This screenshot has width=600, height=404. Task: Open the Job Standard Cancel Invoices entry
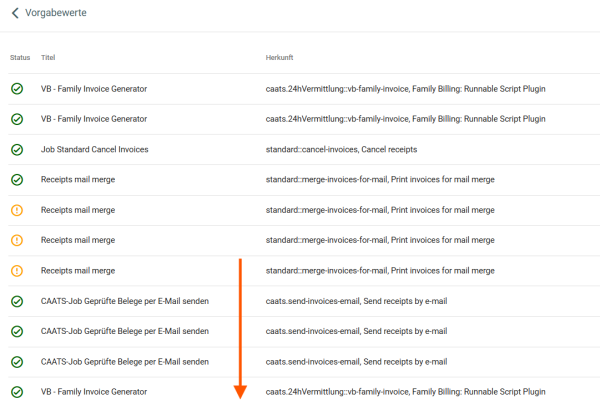[94, 150]
